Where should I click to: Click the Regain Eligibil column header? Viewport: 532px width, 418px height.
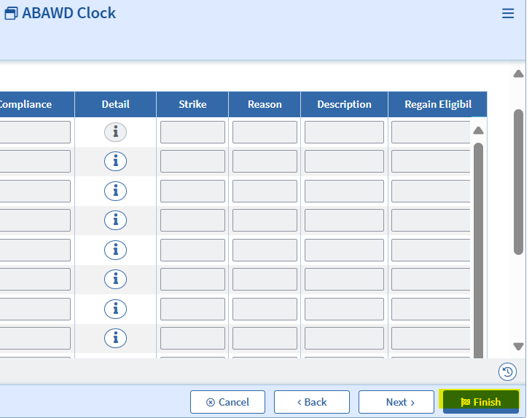coord(438,104)
